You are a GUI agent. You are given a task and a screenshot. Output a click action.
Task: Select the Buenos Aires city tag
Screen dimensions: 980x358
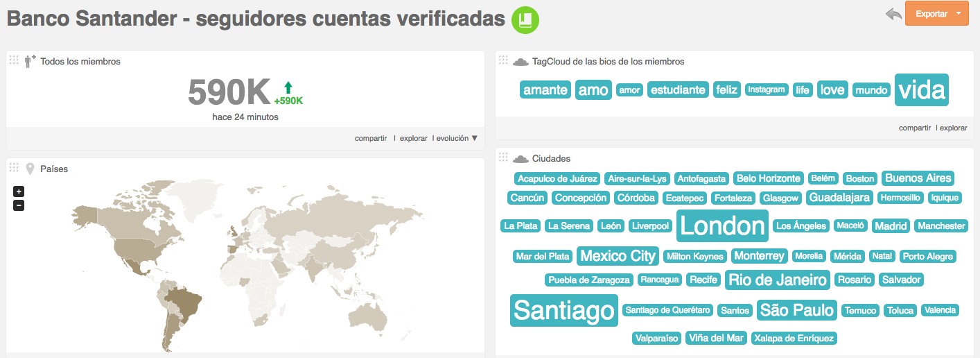[x=918, y=178]
